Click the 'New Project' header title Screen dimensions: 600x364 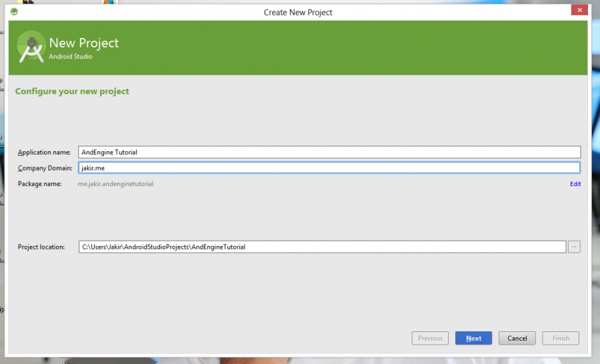(84, 43)
